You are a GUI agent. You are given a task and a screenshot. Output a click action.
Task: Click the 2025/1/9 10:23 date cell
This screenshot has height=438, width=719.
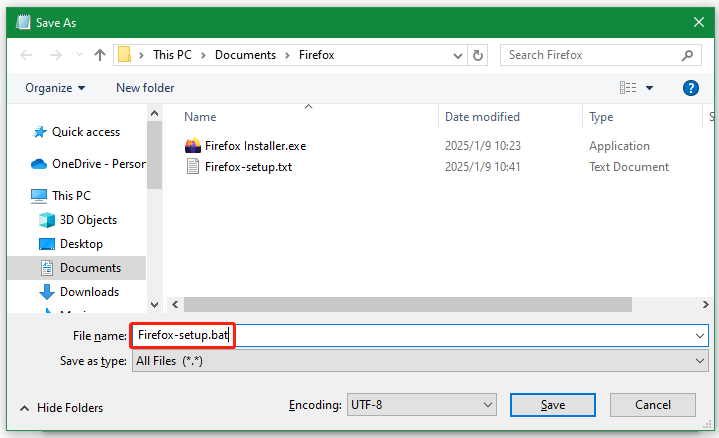(482, 146)
